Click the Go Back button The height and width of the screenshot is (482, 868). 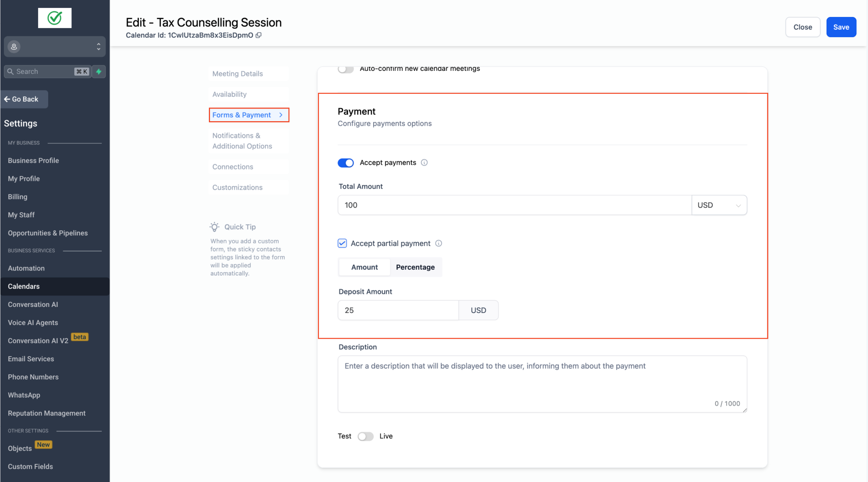(24, 99)
